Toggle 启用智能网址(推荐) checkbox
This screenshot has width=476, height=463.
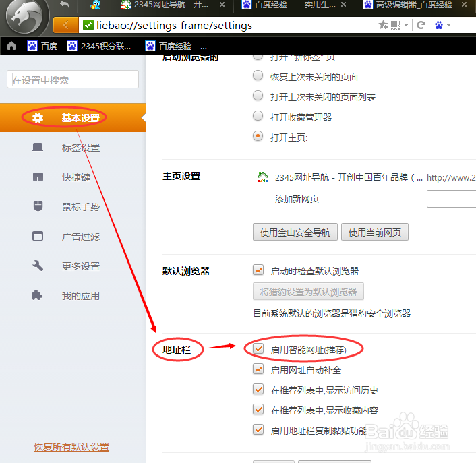coord(258,348)
